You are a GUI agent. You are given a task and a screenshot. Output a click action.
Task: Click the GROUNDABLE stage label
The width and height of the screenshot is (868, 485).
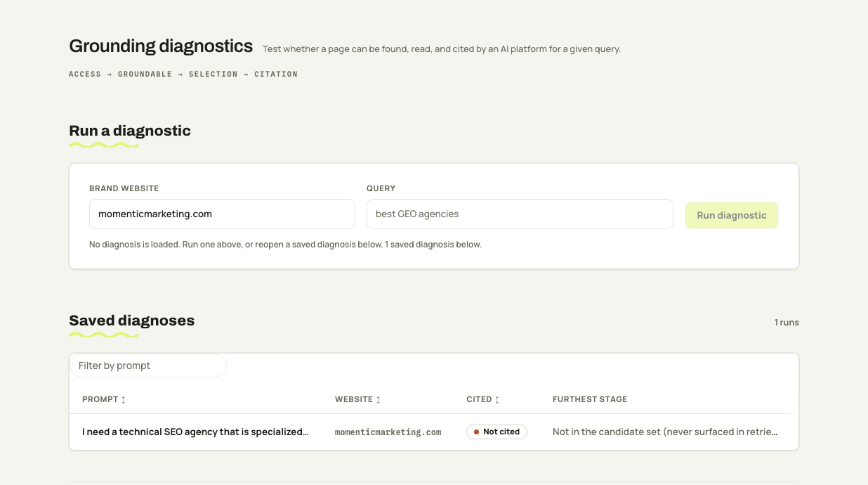tap(145, 74)
